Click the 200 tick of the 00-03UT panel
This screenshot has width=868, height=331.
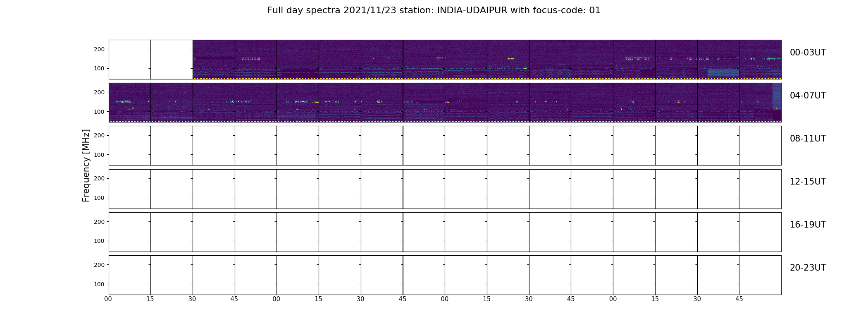tap(99, 49)
